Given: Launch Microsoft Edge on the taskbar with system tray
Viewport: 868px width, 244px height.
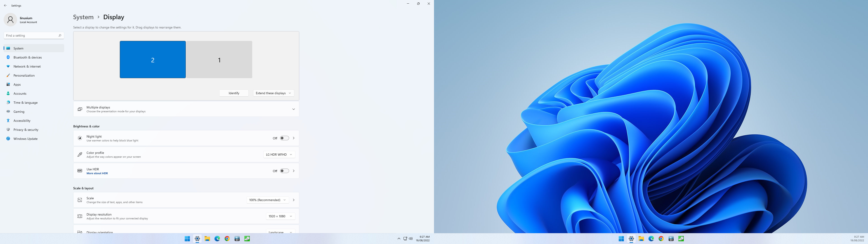Looking at the screenshot, I should [x=217, y=239].
